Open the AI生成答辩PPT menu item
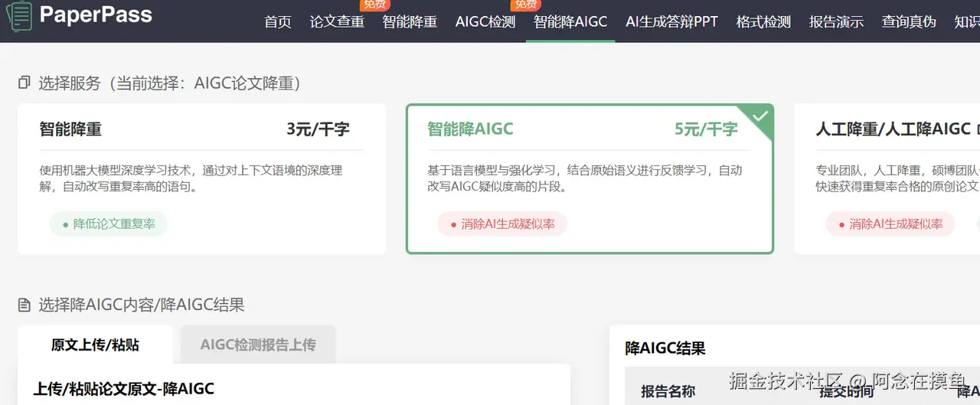The image size is (980, 405). [x=671, y=21]
